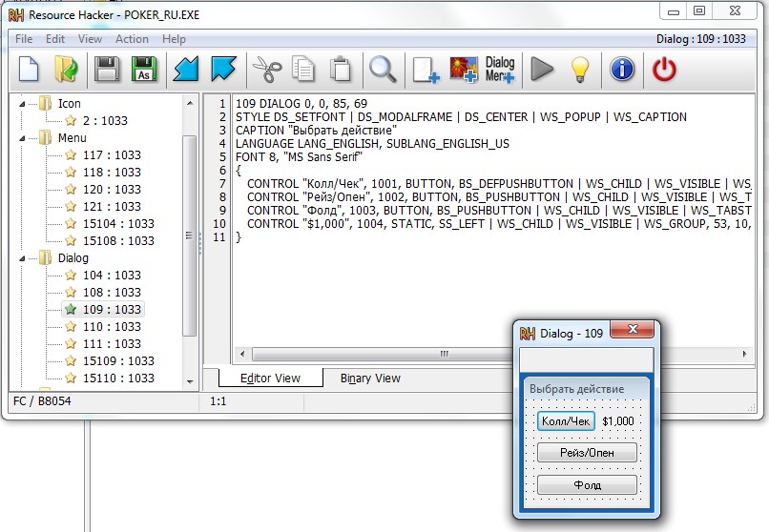Add a new blank resource icon

click(x=426, y=70)
